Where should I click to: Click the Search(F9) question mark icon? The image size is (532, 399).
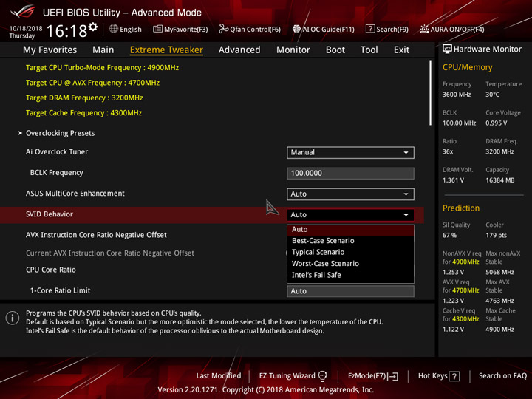pos(370,29)
